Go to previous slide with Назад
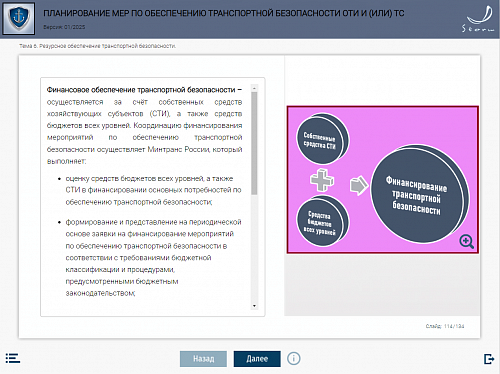Image resolution: width=500 pixels, height=374 pixels. click(203, 359)
